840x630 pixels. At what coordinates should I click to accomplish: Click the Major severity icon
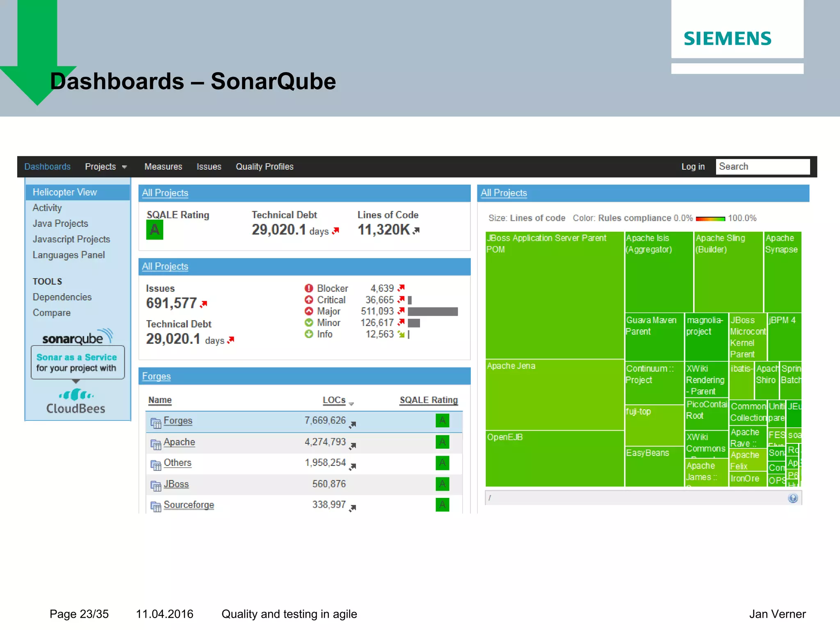click(309, 311)
